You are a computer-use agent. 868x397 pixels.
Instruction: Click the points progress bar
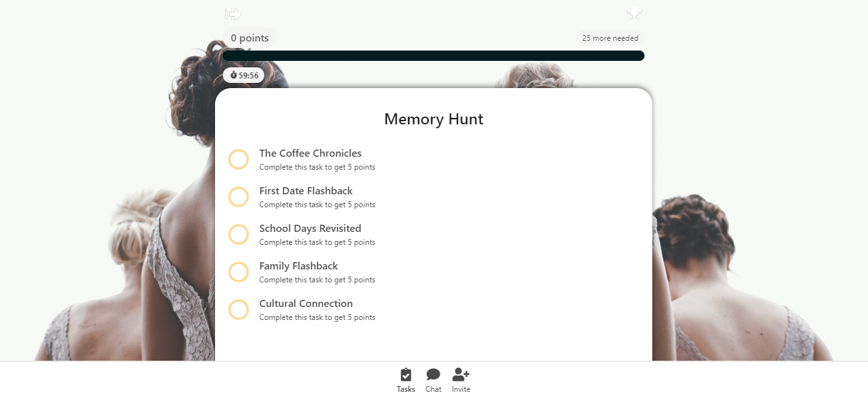tap(433, 56)
